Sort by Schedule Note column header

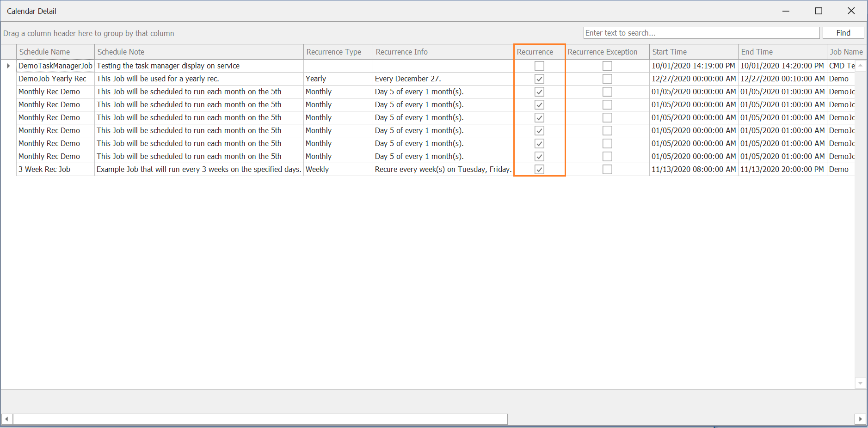(199, 52)
